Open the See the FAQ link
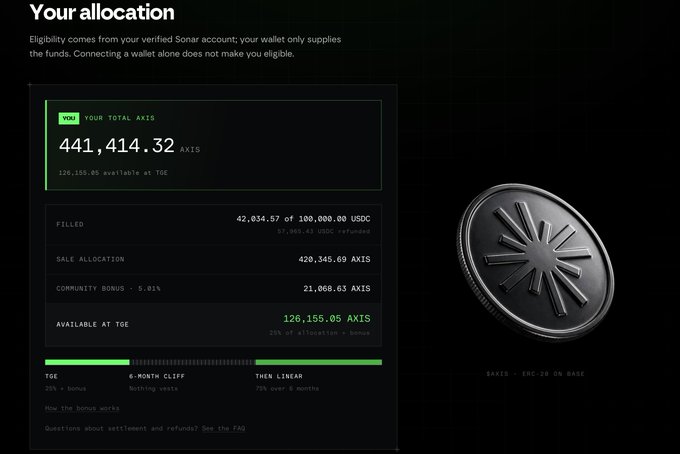Screen dimensions: 680x454 (x=223, y=428)
